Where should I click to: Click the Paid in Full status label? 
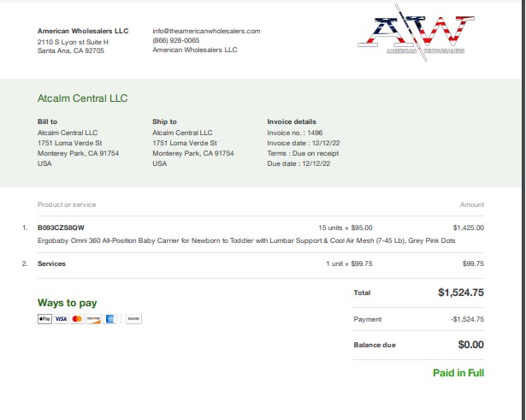[x=458, y=373]
